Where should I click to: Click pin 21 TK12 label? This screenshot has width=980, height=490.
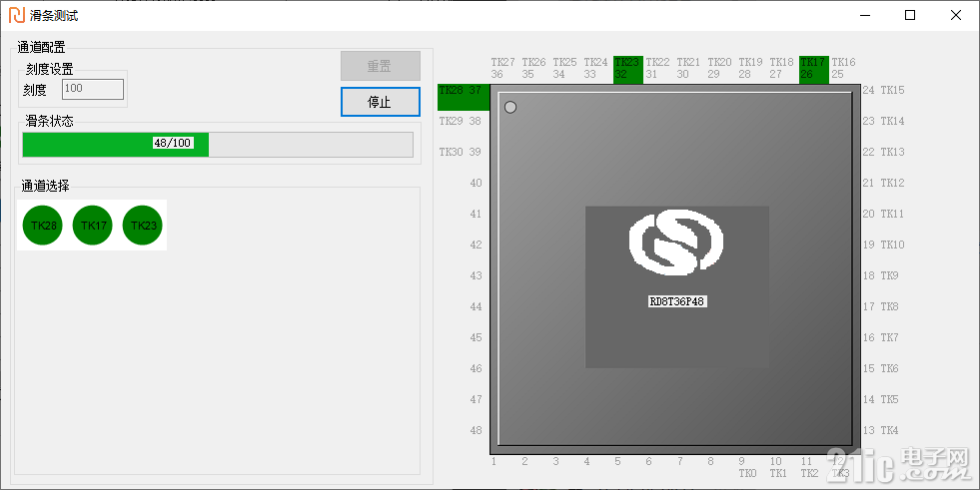884,183
